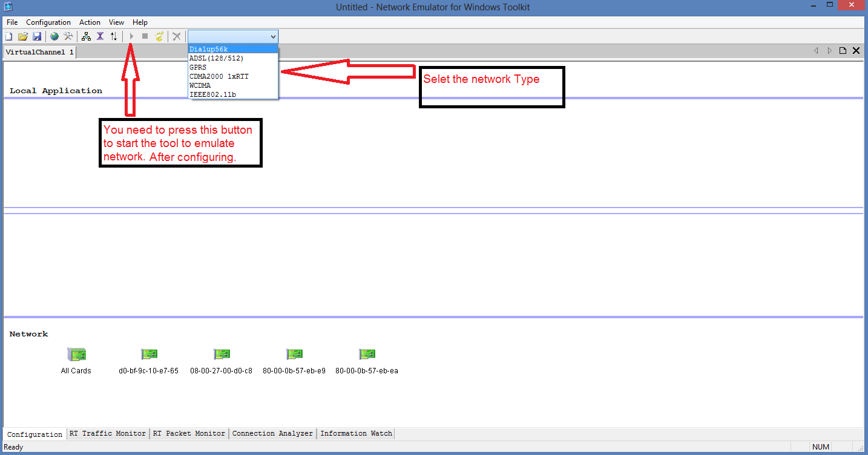Open the network type dropdown
Screen dimensions: 868x455
(272, 36)
